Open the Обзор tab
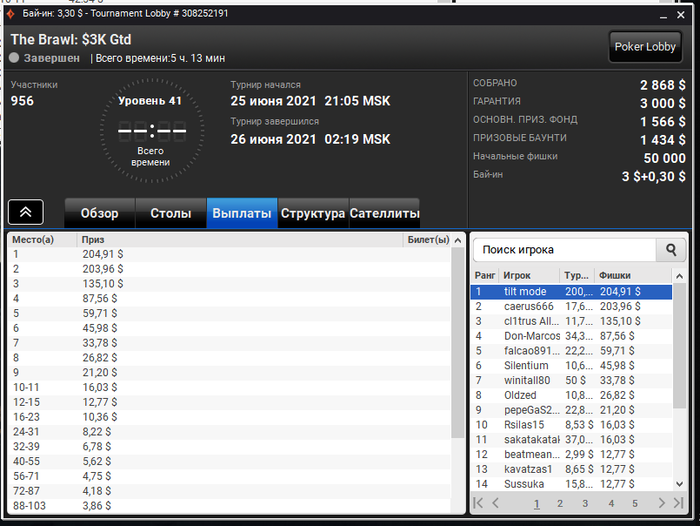This screenshot has width=700, height=526. (100, 213)
